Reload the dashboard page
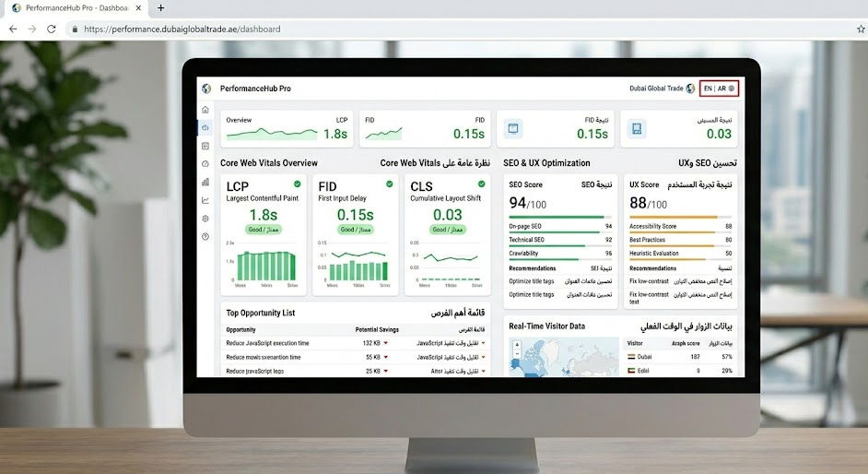 pyautogui.click(x=52, y=29)
